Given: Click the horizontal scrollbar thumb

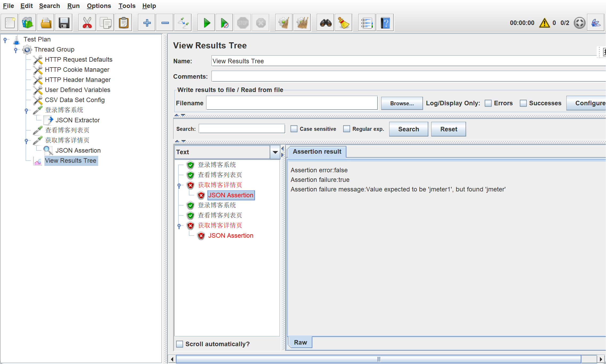Looking at the screenshot, I should (x=378, y=359).
